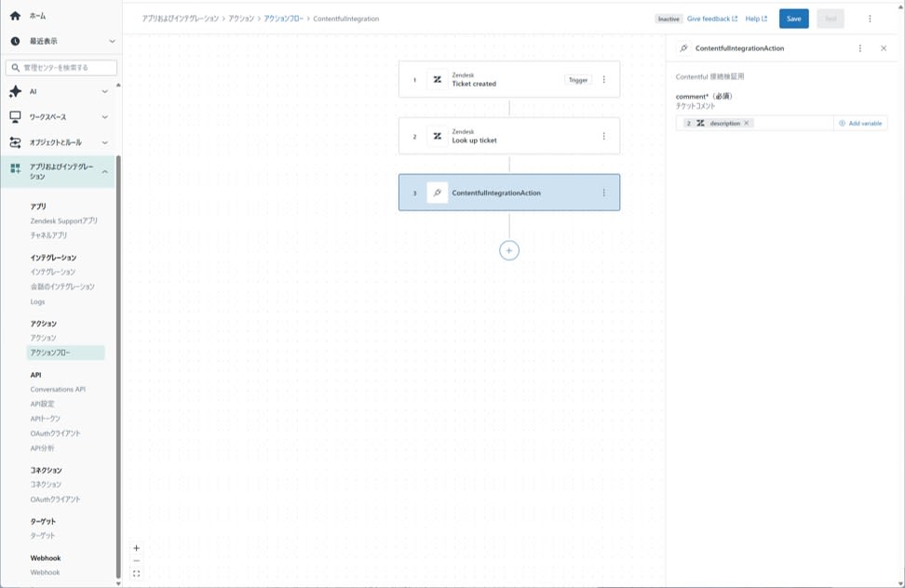The width and height of the screenshot is (905, 588).
Task: Click the Apps and Integrations grid icon
Action: click(16, 168)
